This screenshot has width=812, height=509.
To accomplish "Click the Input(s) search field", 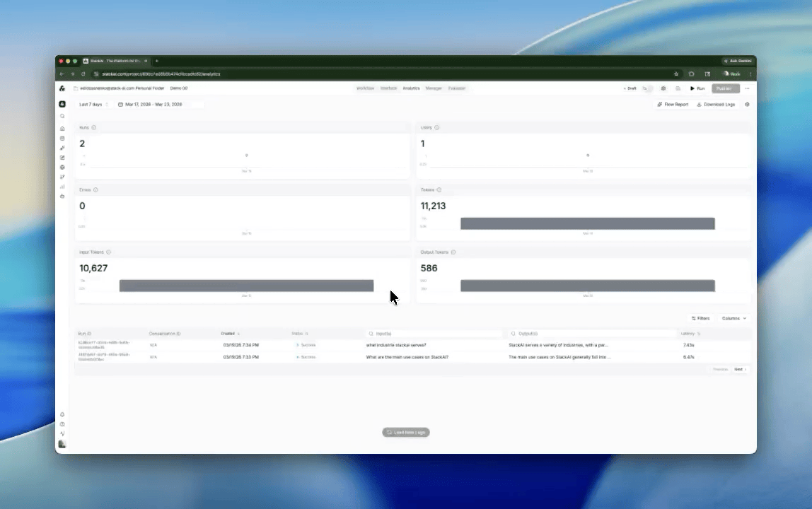I will 434,334.
